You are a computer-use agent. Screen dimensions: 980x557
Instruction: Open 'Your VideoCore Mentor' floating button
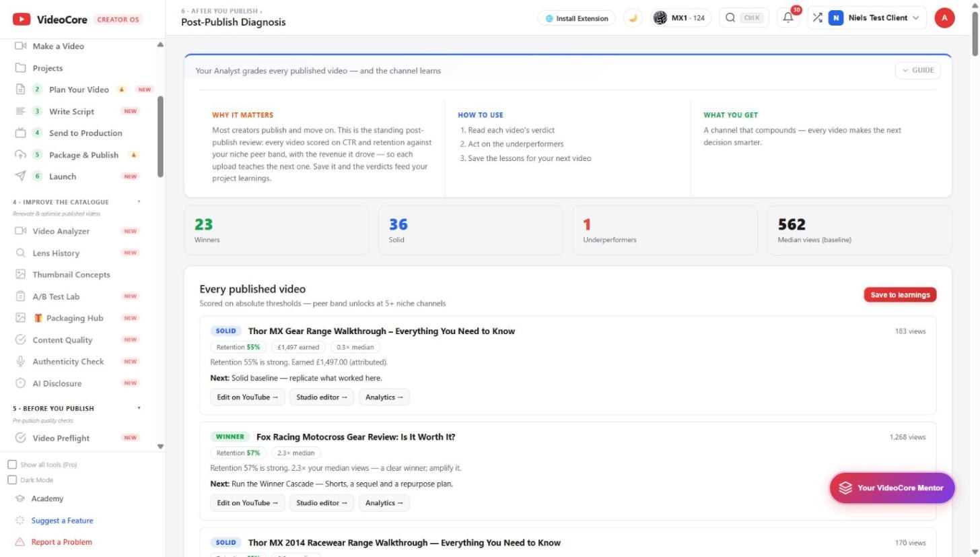pyautogui.click(x=892, y=488)
